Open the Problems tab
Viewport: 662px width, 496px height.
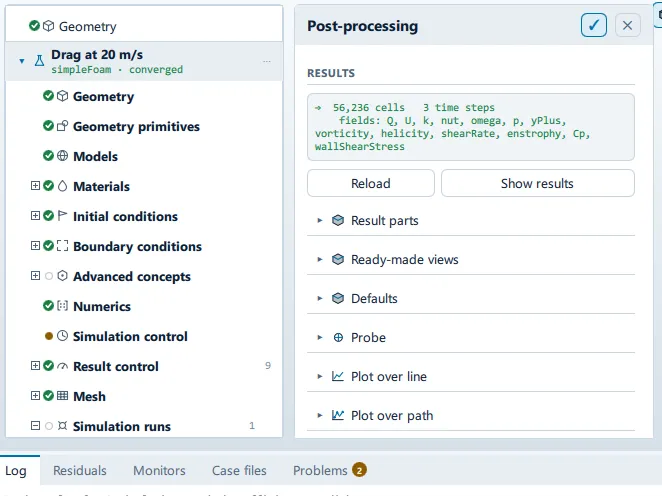click(330, 470)
